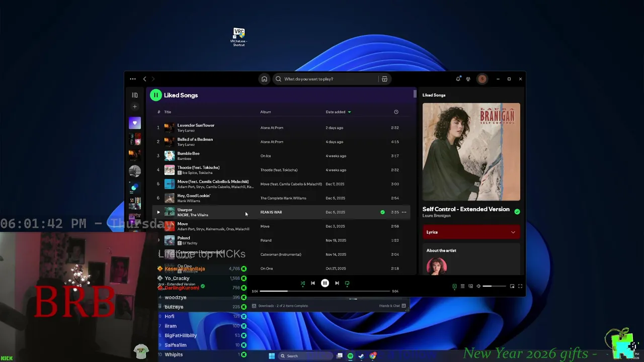This screenshot has height=362, width=644.
Task: Open Spotify three-dot main menu
Action: click(133, 79)
